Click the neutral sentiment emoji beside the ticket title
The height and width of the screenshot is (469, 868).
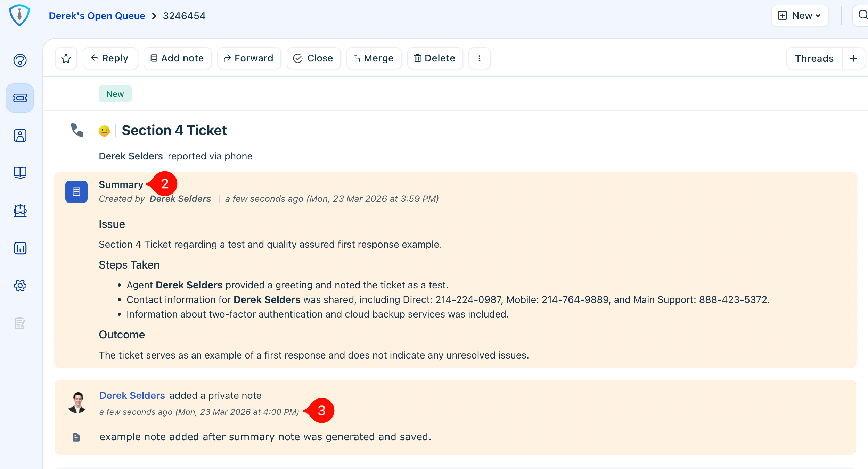(104, 131)
